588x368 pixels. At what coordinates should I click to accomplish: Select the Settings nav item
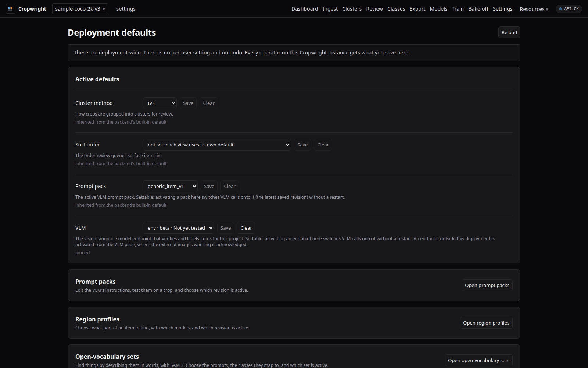tap(502, 9)
